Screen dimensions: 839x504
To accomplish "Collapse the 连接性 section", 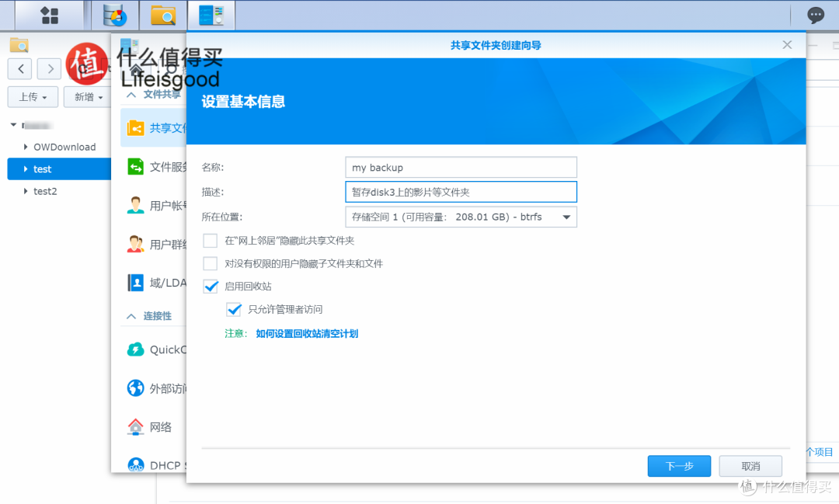I will 131,316.
